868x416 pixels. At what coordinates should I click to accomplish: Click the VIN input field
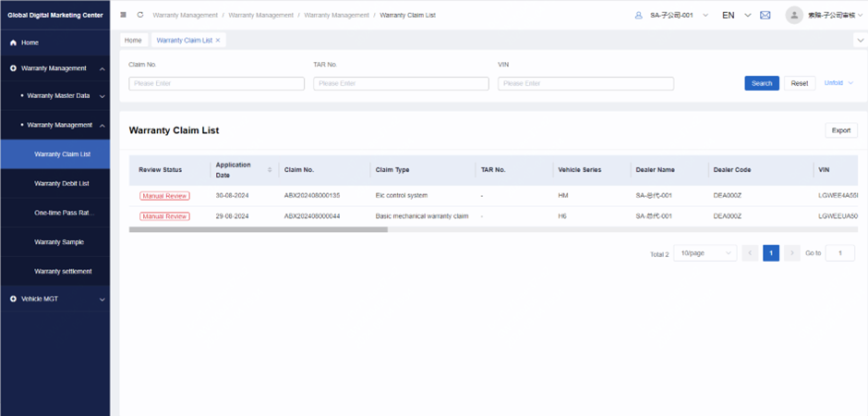click(585, 83)
